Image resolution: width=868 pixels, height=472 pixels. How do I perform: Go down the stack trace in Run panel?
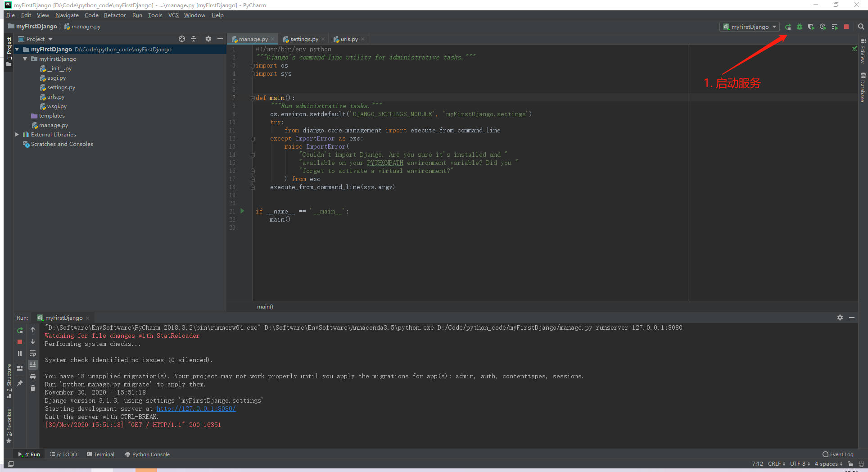(x=33, y=342)
